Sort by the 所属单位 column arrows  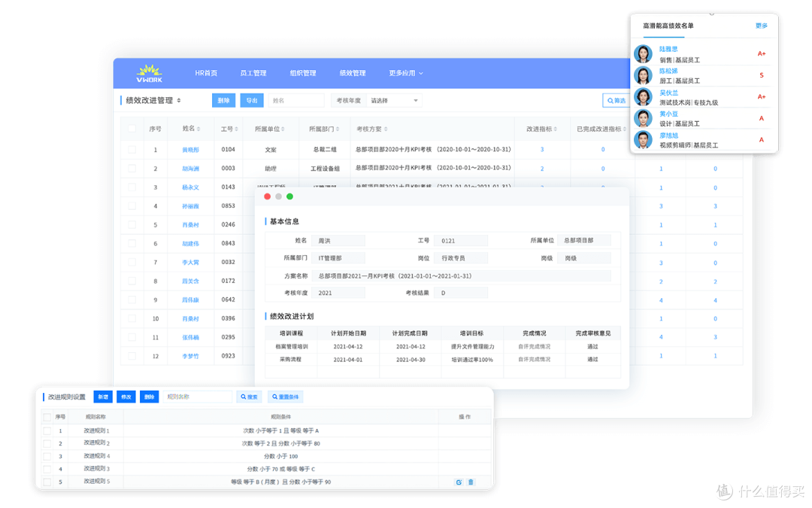pos(283,129)
